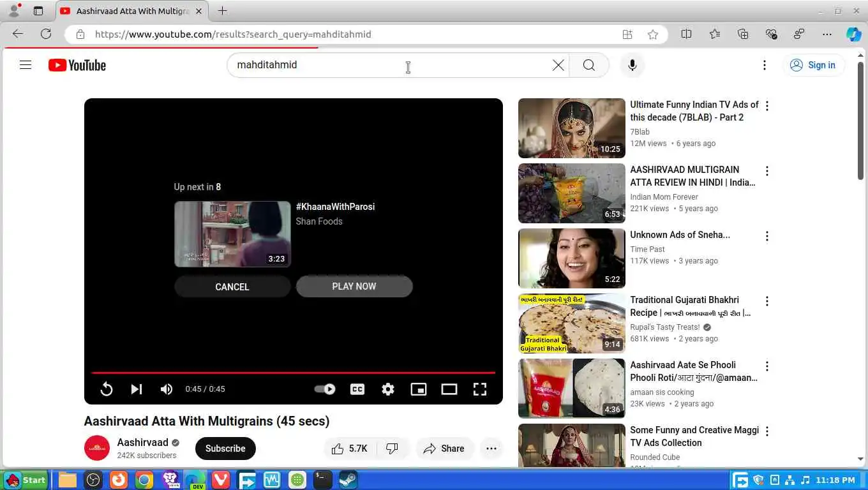Image resolution: width=868 pixels, height=490 pixels.
Task: Switch to theater mode
Action: [449, 389]
